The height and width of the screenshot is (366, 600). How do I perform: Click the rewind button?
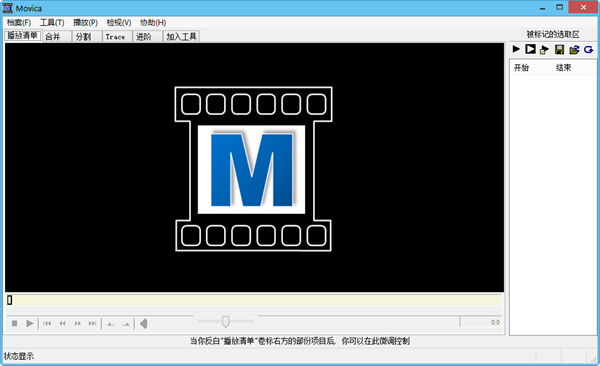coord(62,324)
